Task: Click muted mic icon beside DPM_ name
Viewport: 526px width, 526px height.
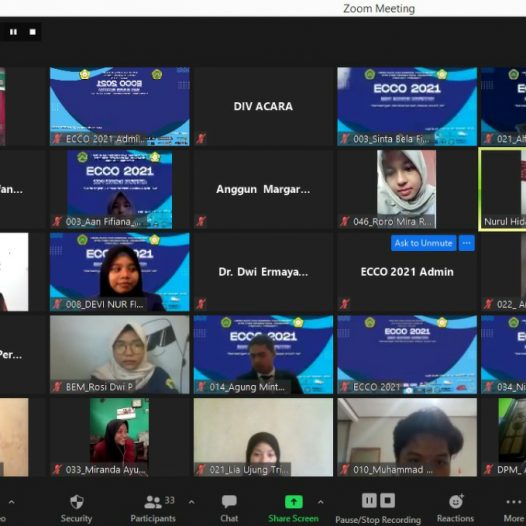Action: click(x=489, y=470)
